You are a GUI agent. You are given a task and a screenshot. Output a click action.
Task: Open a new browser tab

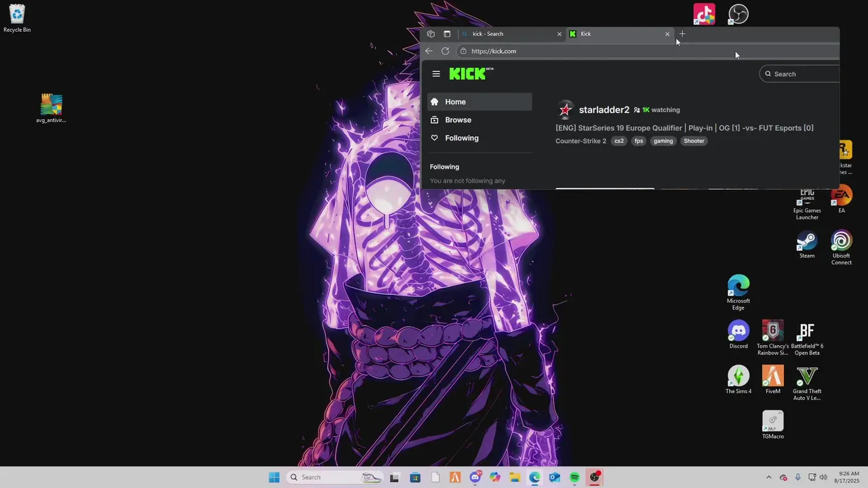point(682,34)
